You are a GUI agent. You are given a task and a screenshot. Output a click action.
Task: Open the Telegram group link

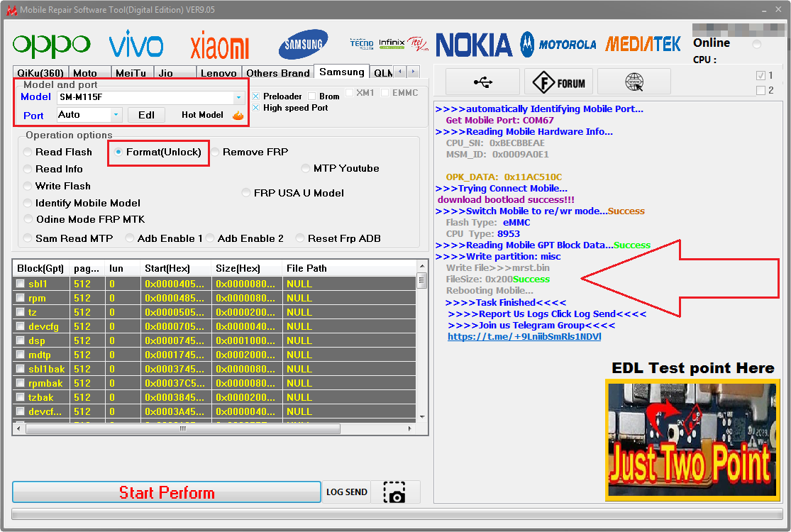coord(524,336)
